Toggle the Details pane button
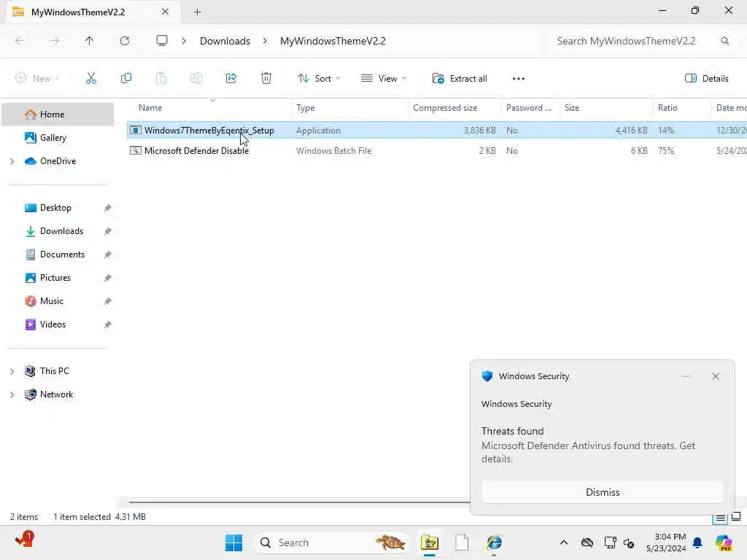The width and height of the screenshot is (747, 560). (706, 79)
